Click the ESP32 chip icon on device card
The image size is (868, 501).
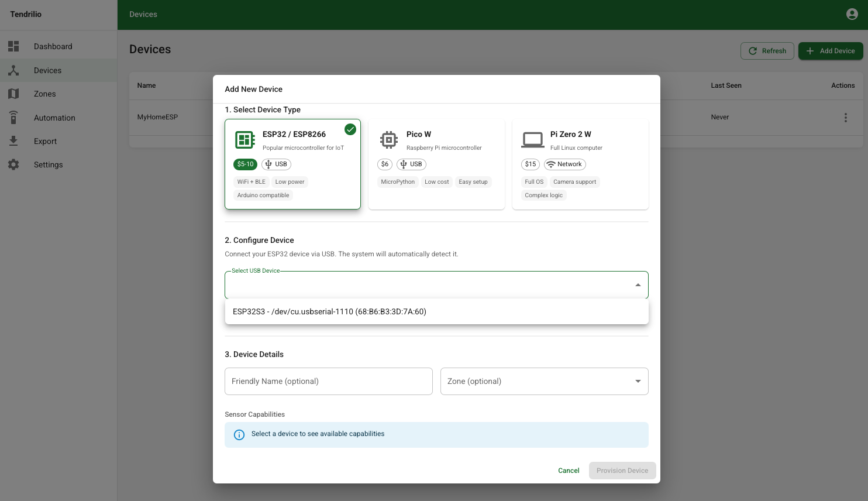[x=244, y=140]
